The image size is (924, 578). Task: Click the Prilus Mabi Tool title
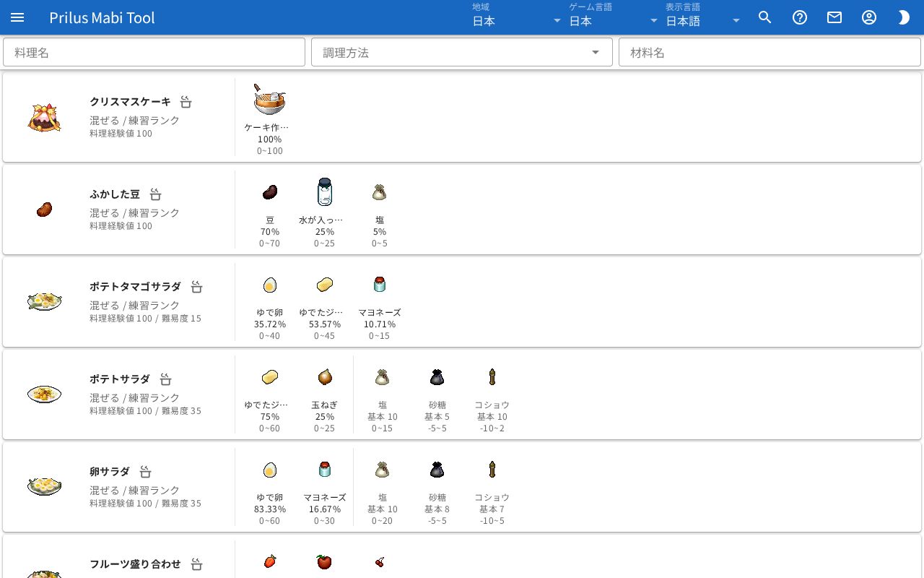click(102, 17)
